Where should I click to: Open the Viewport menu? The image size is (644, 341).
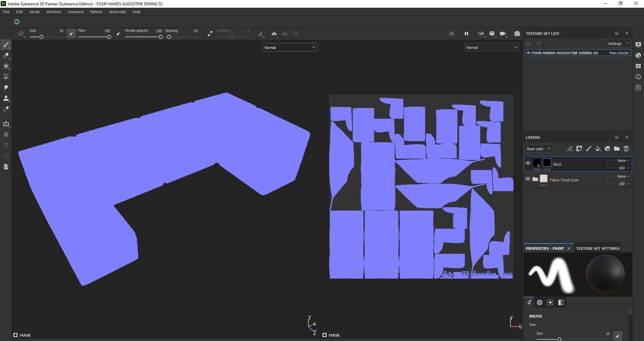pos(76,12)
